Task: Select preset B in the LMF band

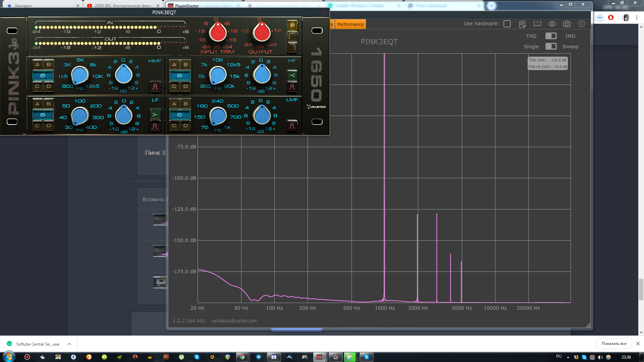Action: [x=185, y=104]
